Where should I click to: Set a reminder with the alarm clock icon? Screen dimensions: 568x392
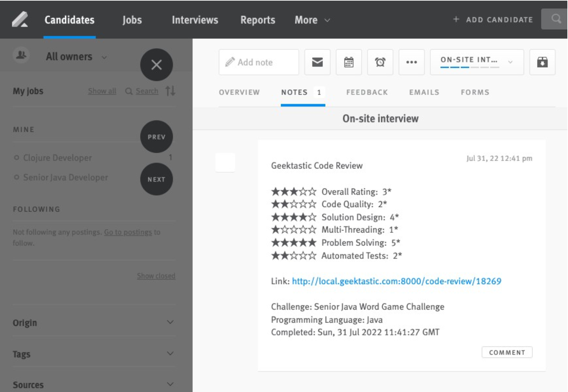point(380,62)
